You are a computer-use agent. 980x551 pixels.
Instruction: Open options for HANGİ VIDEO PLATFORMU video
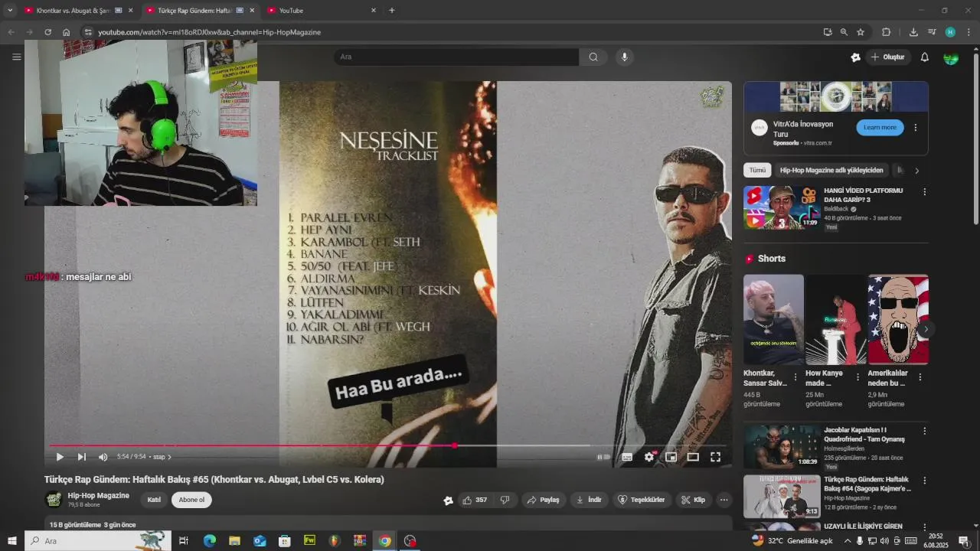pos(924,192)
